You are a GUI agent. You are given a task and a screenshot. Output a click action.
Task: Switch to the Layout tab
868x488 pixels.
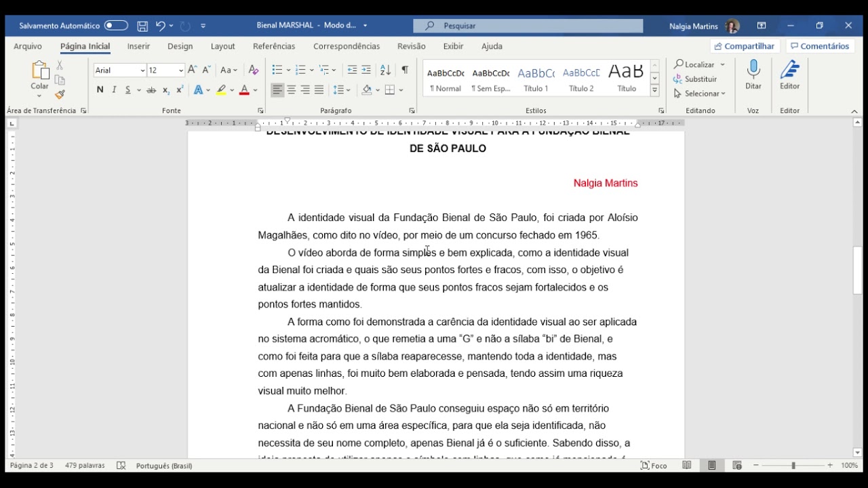[x=222, y=46]
